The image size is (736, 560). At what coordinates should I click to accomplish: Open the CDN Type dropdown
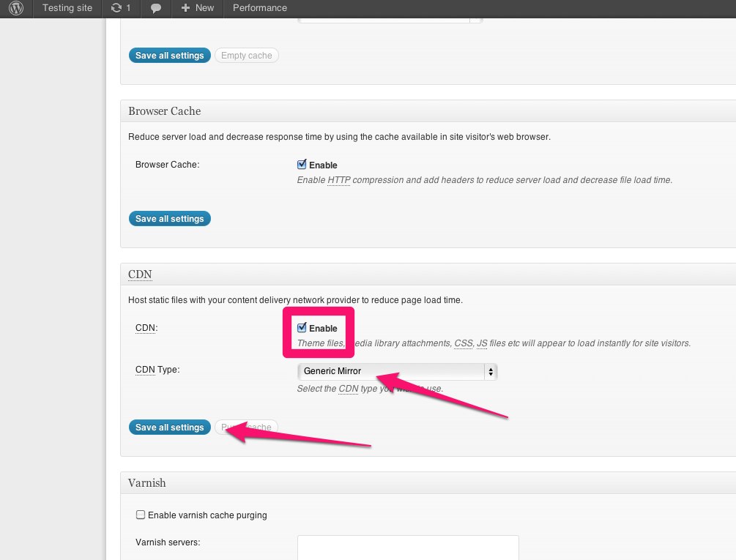pos(395,371)
